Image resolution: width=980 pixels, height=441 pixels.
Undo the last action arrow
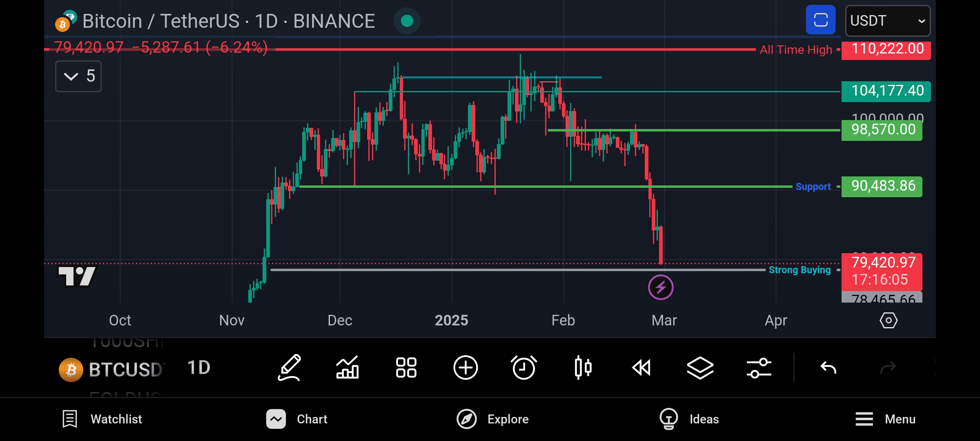coord(829,368)
